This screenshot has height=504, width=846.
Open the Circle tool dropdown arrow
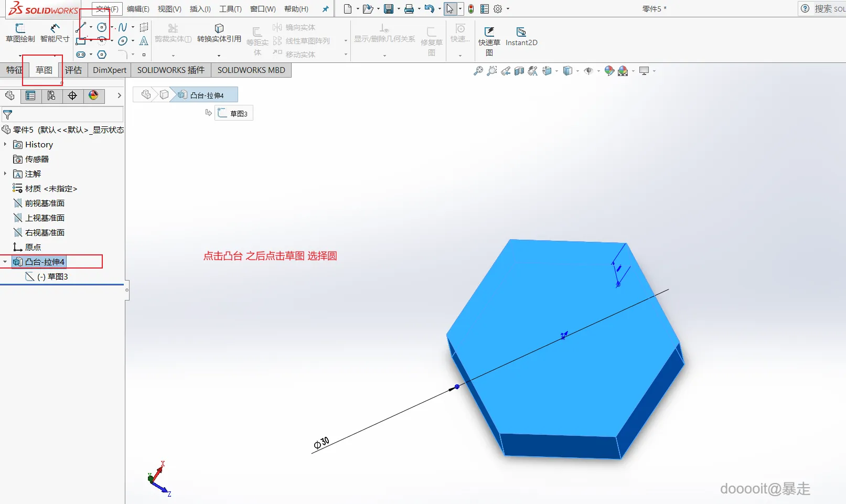(x=112, y=27)
